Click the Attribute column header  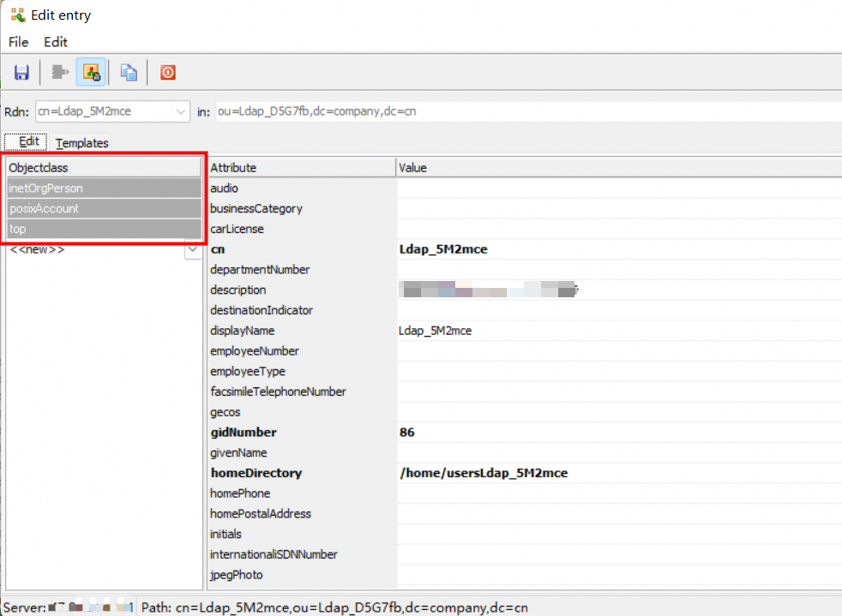(302, 167)
